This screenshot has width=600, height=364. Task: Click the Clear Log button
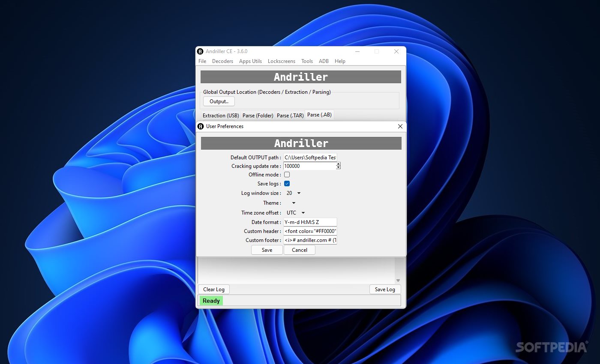click(x=214, y=289)
